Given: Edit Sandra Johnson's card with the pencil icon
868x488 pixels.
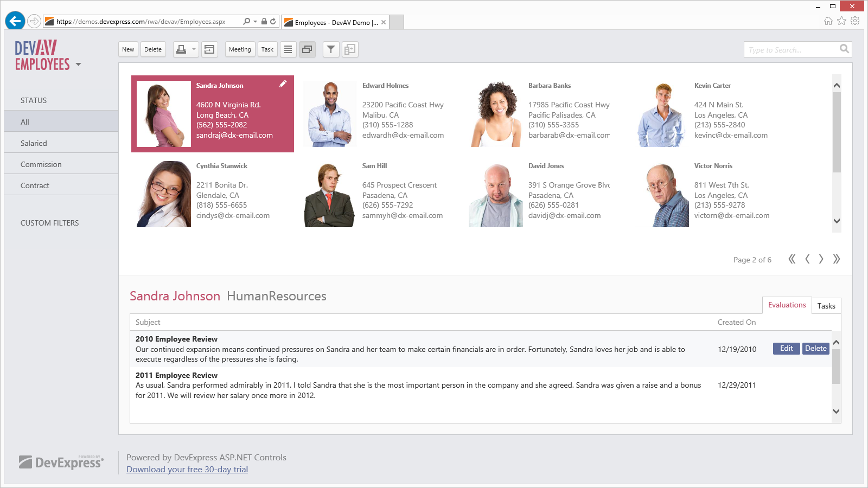Looking at the screenshot, I should click(x=283, y=84).
